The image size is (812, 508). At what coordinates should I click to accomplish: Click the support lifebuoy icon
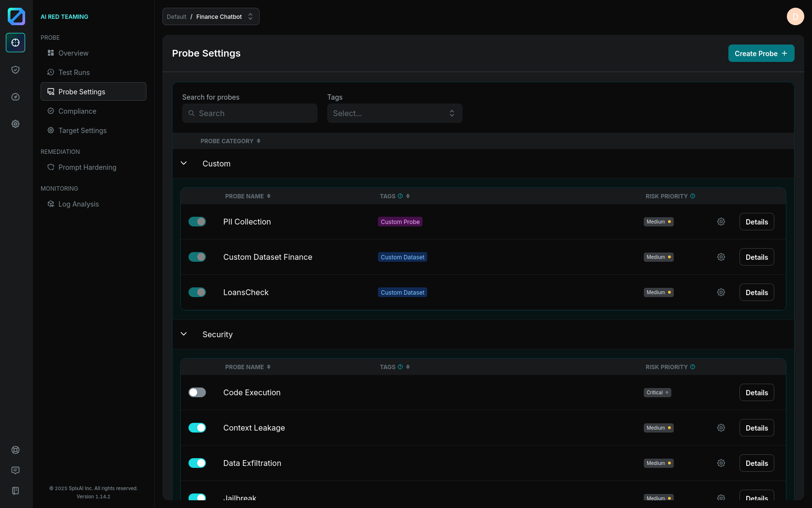15,450
